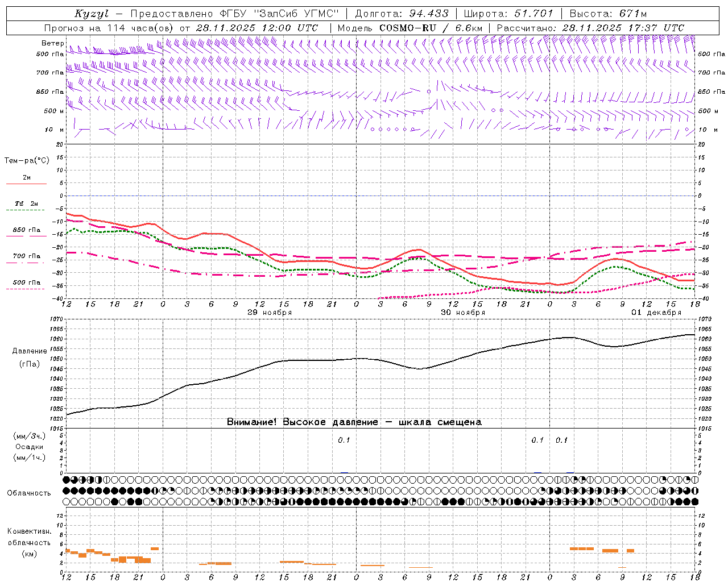Click the station name Kyzyl in the header

pos(91,14)
